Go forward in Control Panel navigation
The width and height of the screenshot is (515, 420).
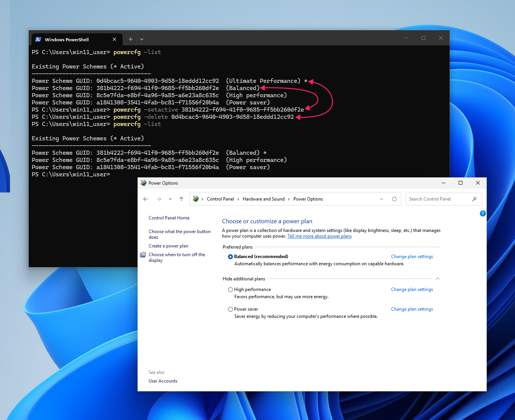click(x=159, y=199)
